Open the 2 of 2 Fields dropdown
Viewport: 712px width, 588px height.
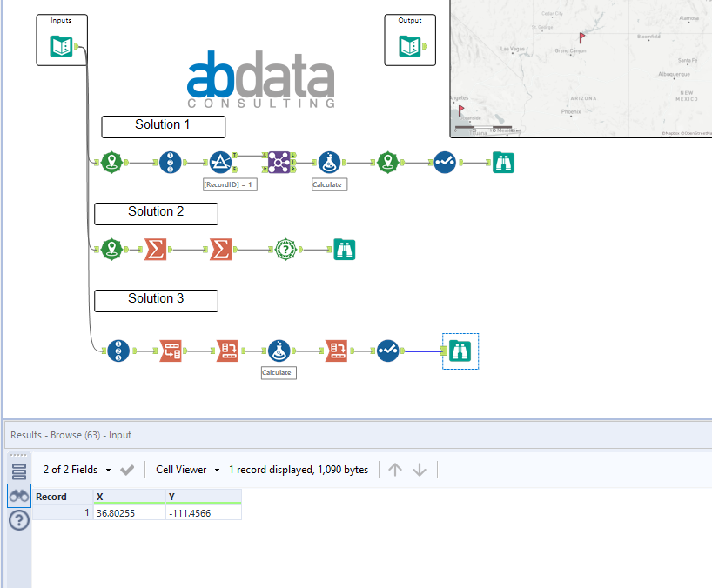(77, 470)
